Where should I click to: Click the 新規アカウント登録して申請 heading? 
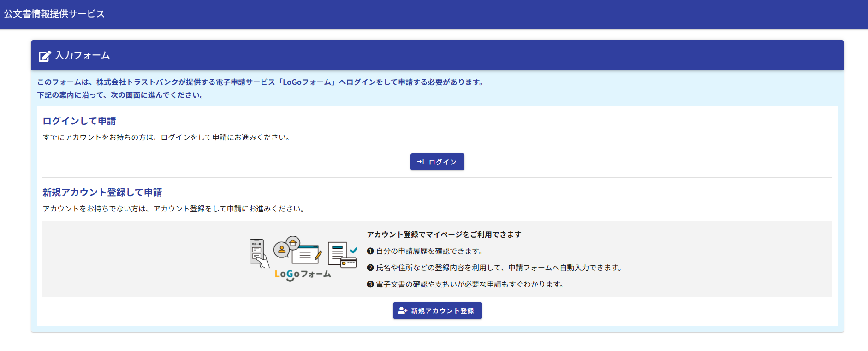tap(102, 193)
